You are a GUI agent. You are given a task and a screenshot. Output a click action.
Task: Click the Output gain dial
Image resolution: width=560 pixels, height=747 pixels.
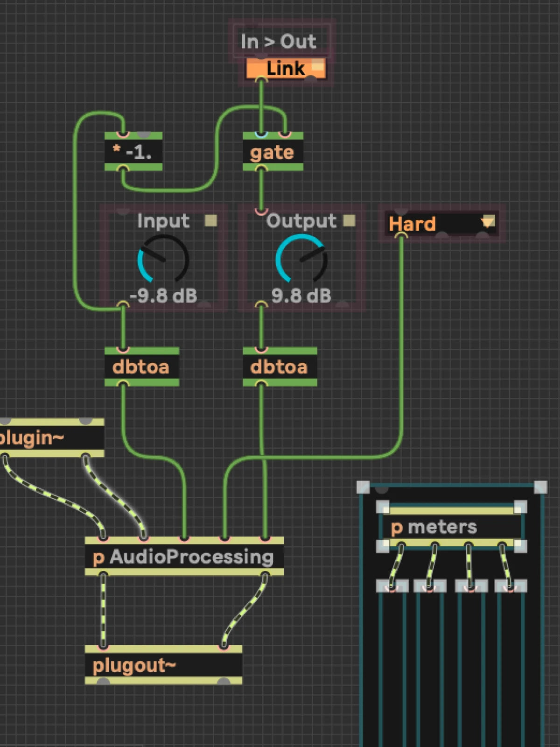[301, 260]
